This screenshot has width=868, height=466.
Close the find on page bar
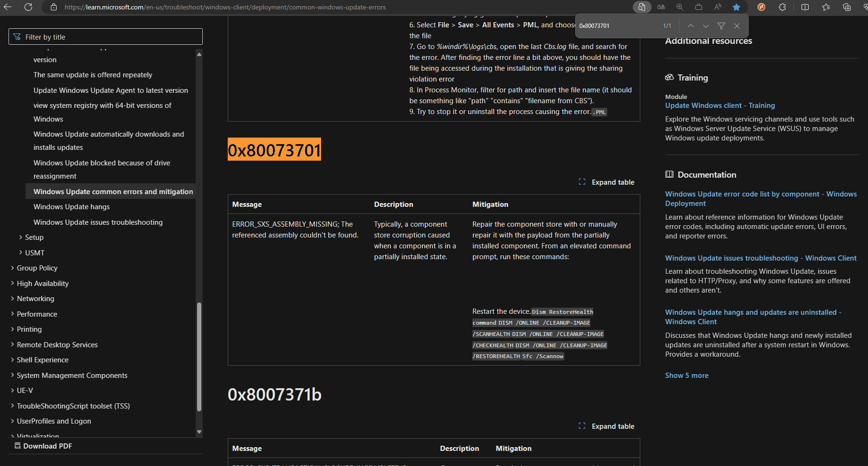(737, 26)
